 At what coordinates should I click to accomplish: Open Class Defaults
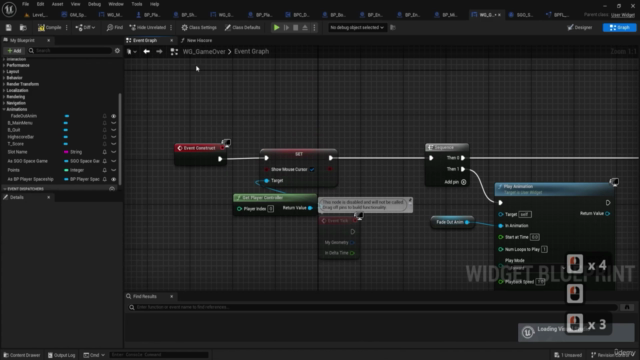pos(242,27)
